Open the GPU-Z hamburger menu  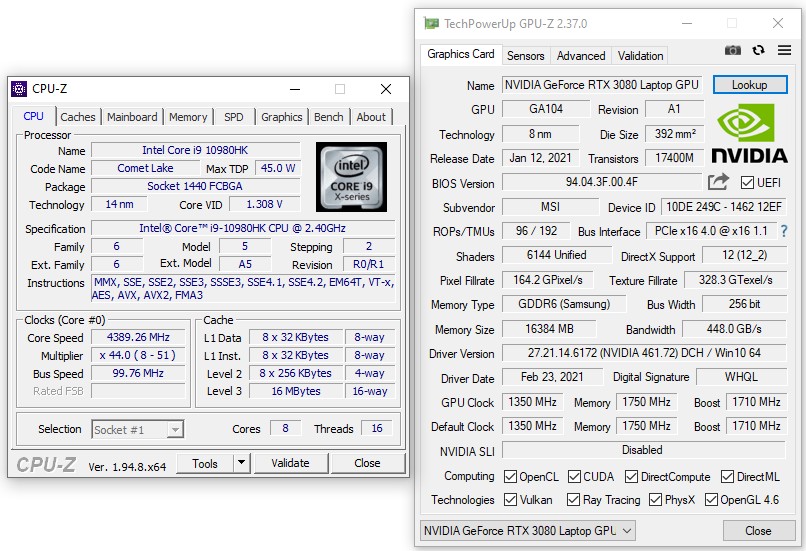784,51
